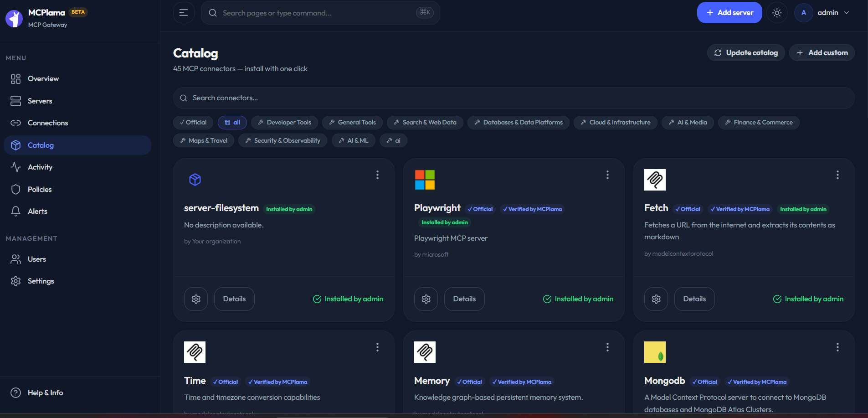Click gear icon on server-filesystem card

coord(196,299)
